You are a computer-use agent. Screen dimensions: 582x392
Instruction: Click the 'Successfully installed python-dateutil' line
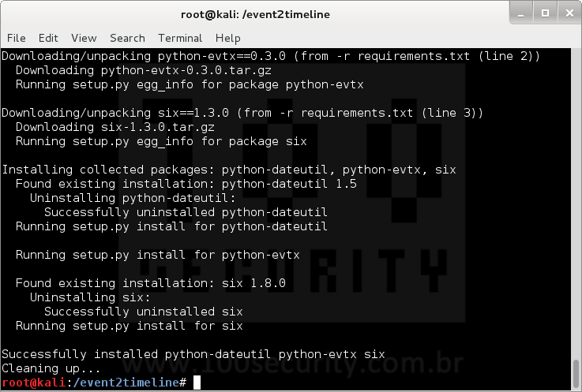pos(193,354)
